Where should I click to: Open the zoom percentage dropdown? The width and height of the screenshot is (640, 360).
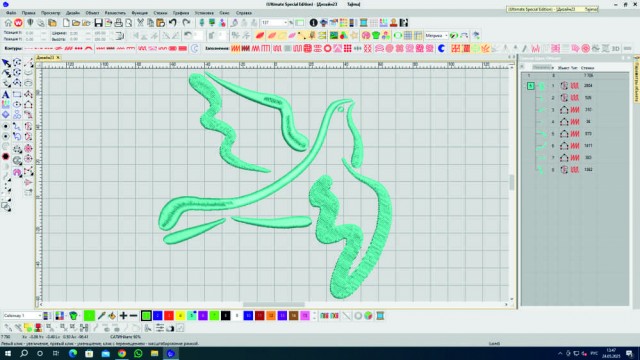pyautogui.click(x=274, y=23)
